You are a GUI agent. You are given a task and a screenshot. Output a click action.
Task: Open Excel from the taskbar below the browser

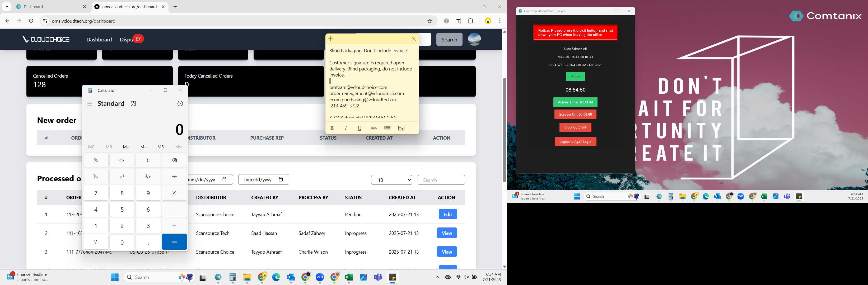pyautogui.click(x=349, y=277)
